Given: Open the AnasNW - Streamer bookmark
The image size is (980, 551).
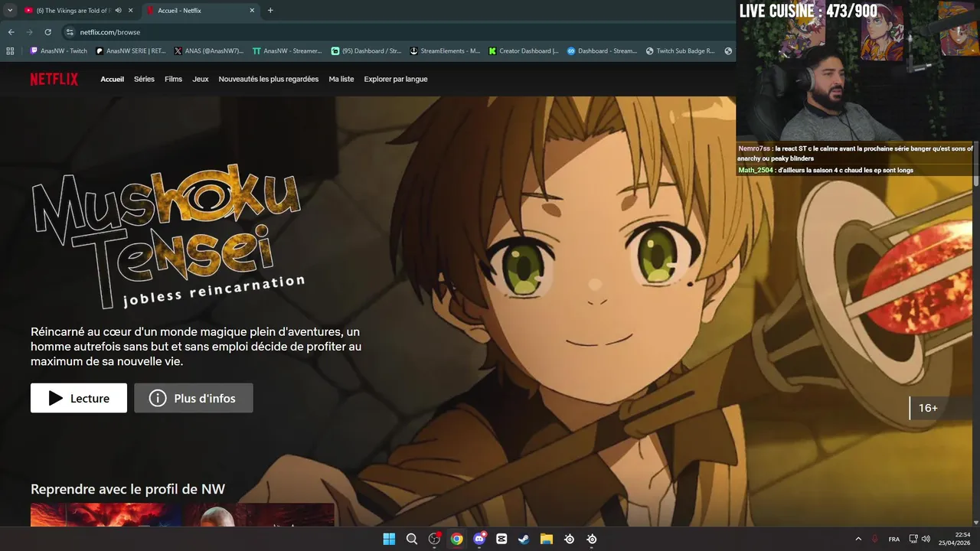Looking at the screenshot, I should click(x=287, y=51).
